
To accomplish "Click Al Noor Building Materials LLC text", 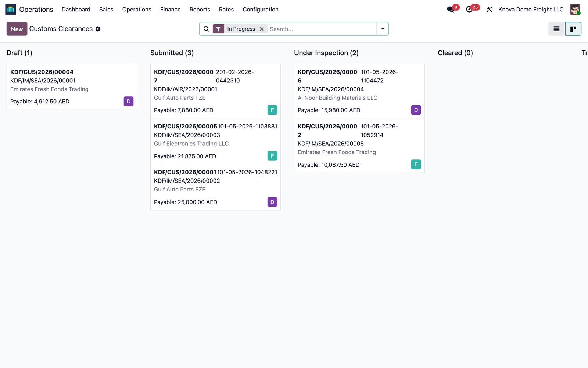I will 337,98.
